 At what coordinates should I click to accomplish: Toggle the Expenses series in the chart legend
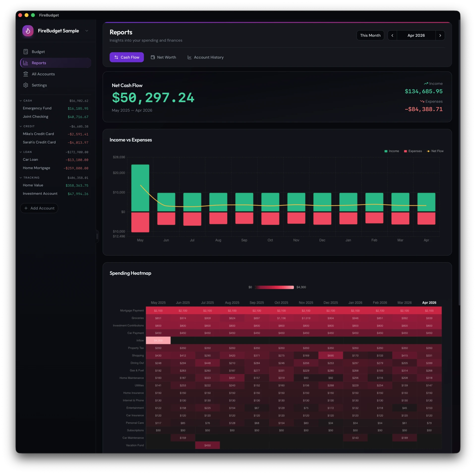413,151
